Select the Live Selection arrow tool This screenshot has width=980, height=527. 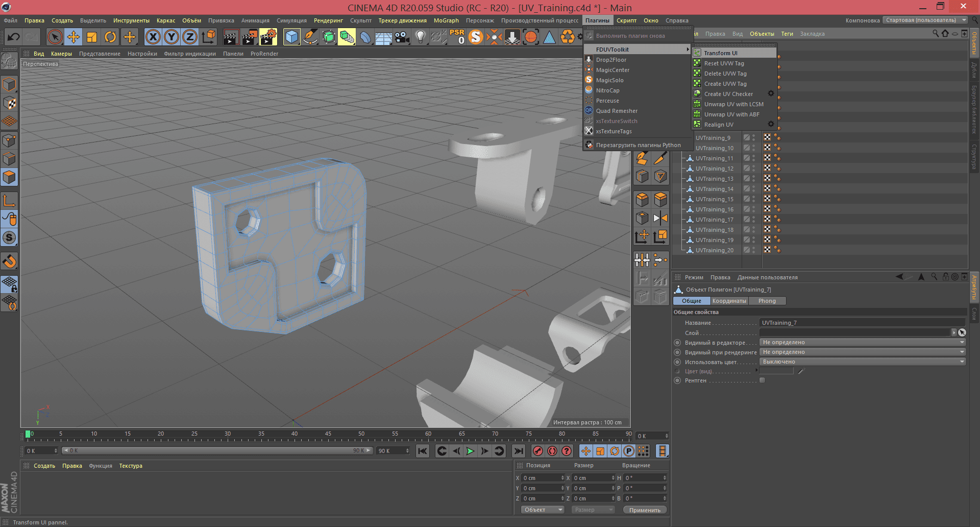coord(55,37)
